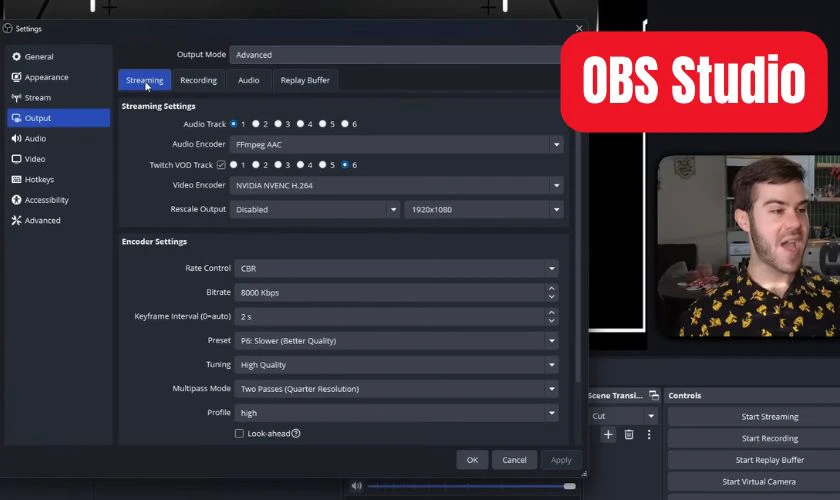Open the General settings category
The image size is (840, 500).
click(58, 56)
